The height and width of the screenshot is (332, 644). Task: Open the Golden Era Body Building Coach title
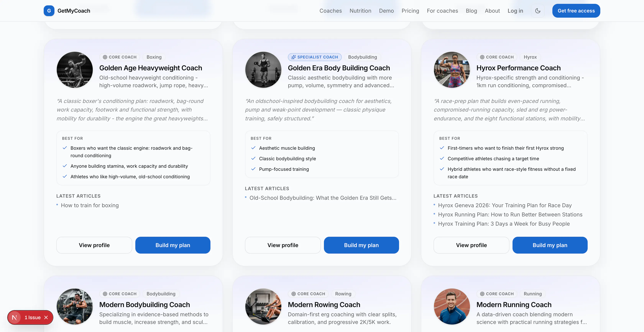pyautogui.click(x=339, y=68)
